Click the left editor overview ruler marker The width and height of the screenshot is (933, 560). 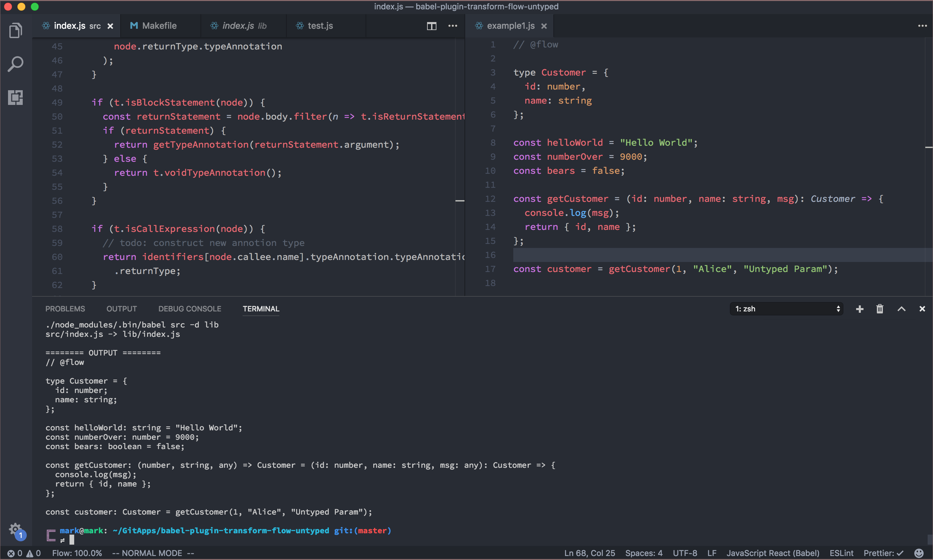460,201
